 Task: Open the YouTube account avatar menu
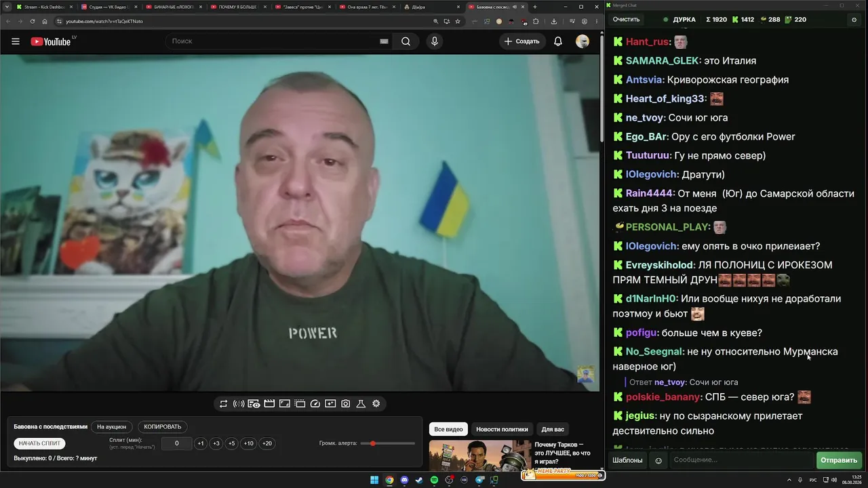pyautogui.click(x=583, y=41)
